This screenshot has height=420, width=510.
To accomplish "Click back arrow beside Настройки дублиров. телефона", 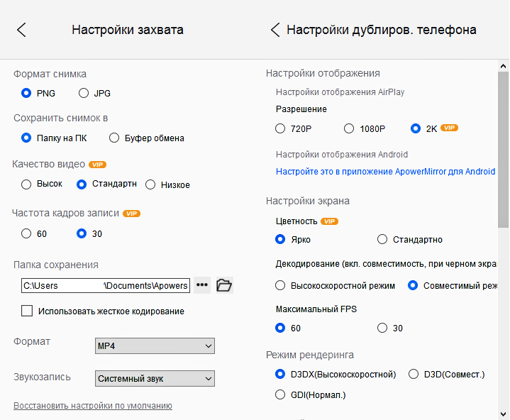I will click(x=275, y=30).
